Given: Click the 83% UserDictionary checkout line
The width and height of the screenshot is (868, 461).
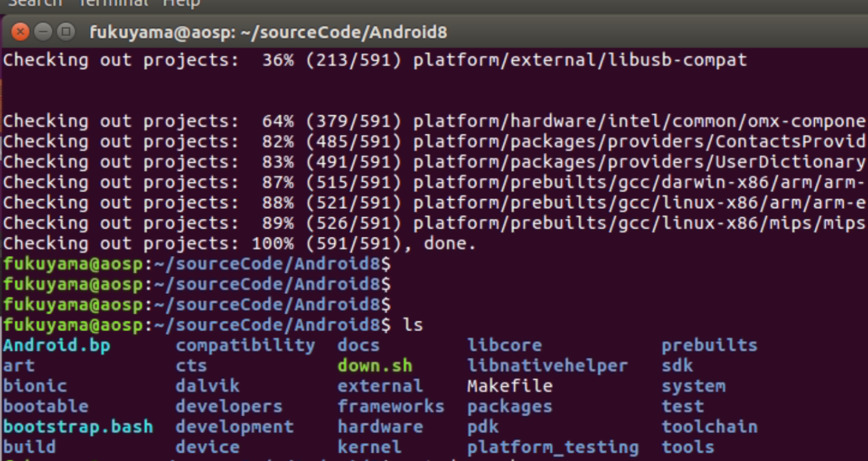Looking at the screenshot, I should coord(434,162).
